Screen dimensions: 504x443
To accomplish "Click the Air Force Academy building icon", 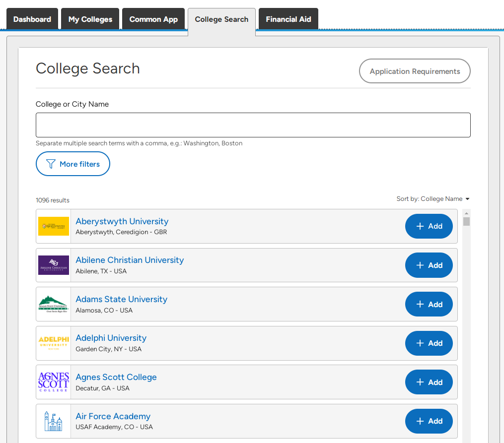I will 53,421.
